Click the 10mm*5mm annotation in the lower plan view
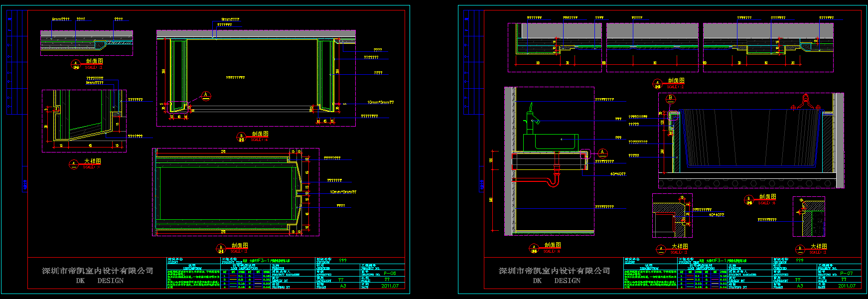The width and height of the screenshot is (868, 299). [x=343, y=192]
